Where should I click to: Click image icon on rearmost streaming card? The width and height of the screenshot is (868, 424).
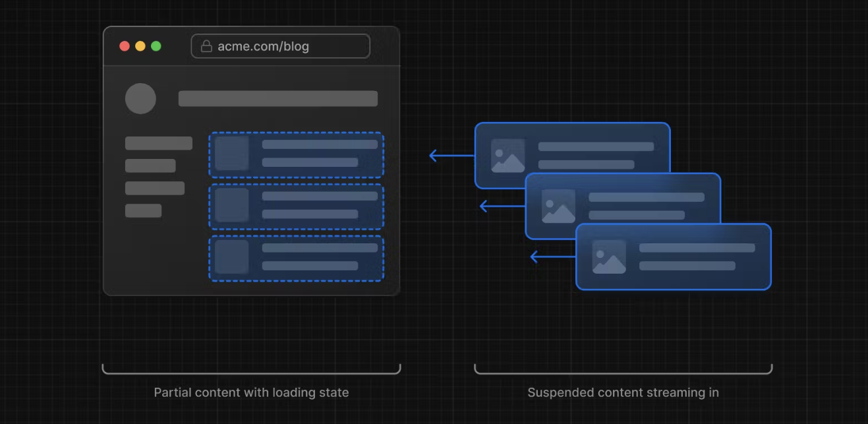pyautogui.click(x=507, y=156)
